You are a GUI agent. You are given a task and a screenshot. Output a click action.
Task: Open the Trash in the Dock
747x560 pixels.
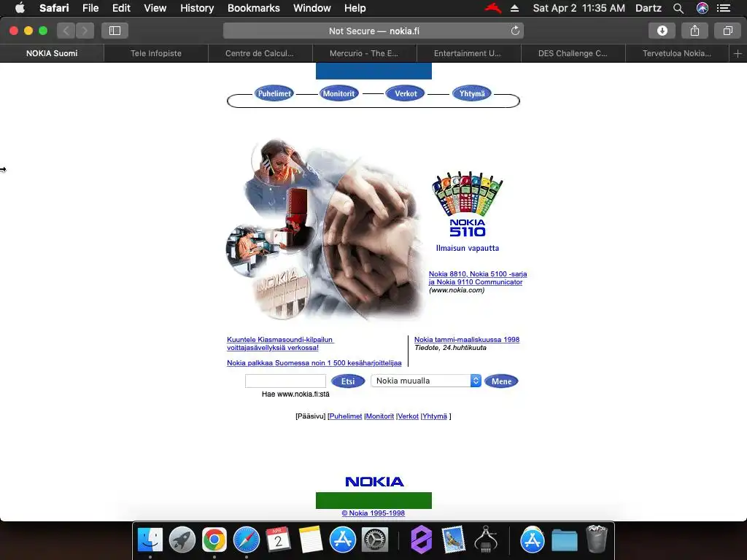(x=596, y=539)
